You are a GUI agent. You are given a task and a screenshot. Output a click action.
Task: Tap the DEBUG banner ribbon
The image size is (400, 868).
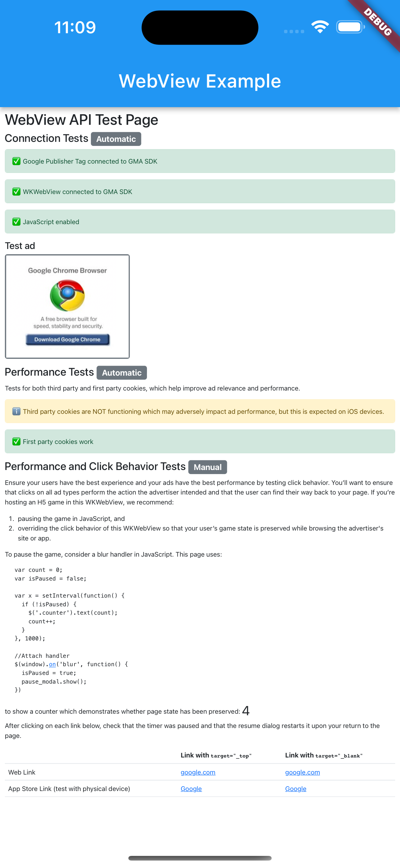[378, 22]
